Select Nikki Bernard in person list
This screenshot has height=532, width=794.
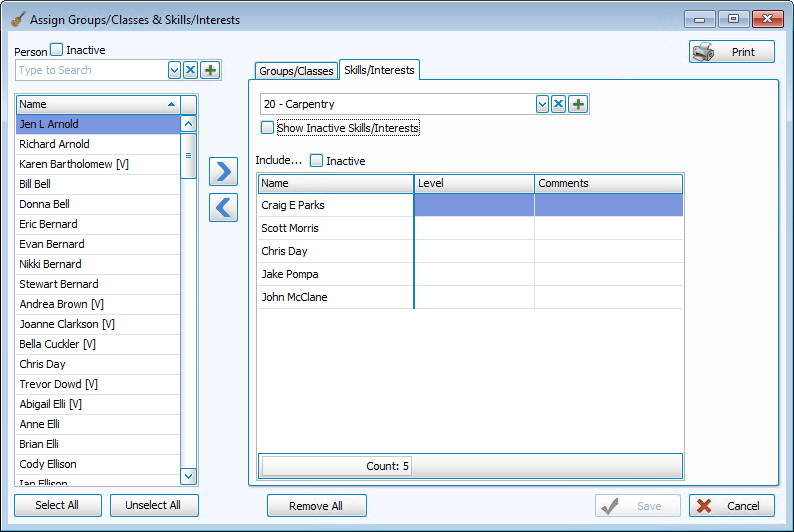pos(98,264)
